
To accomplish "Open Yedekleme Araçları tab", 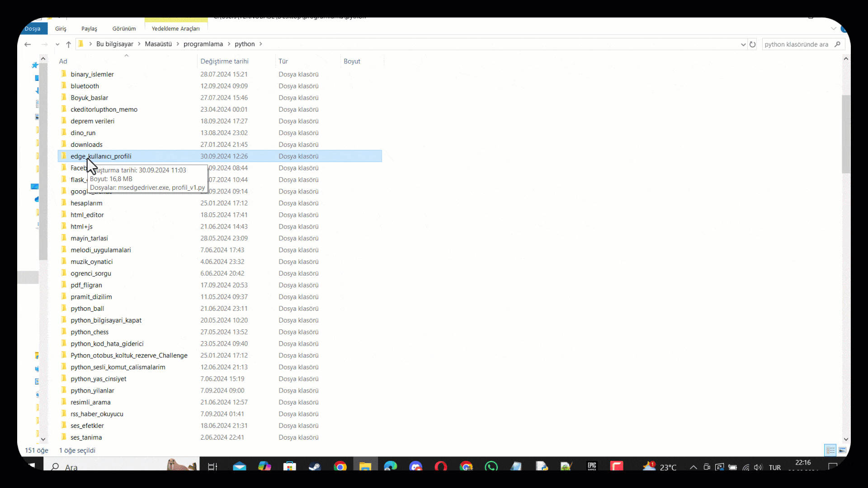I will click(x=175, y=28).
